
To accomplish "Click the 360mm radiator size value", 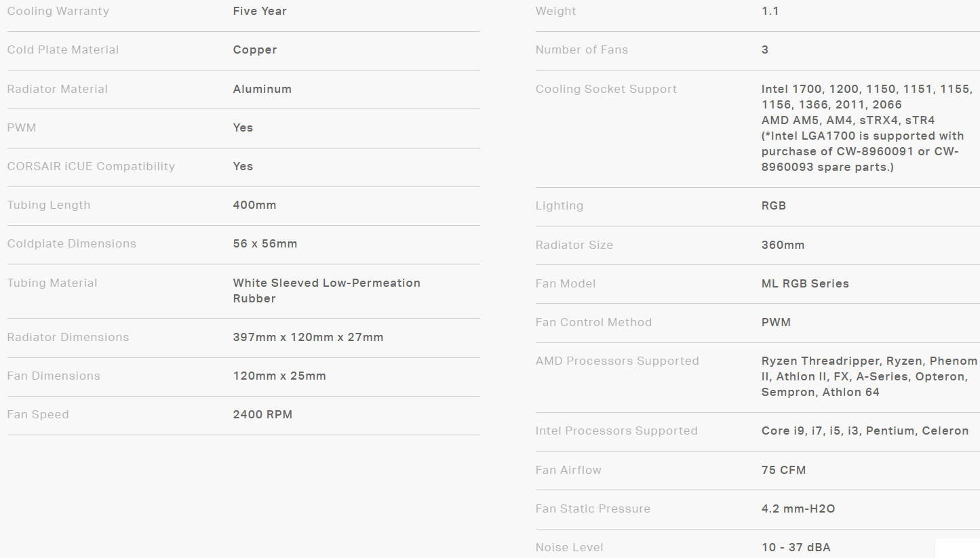I will pyautogui.click(x=783, y=245).
